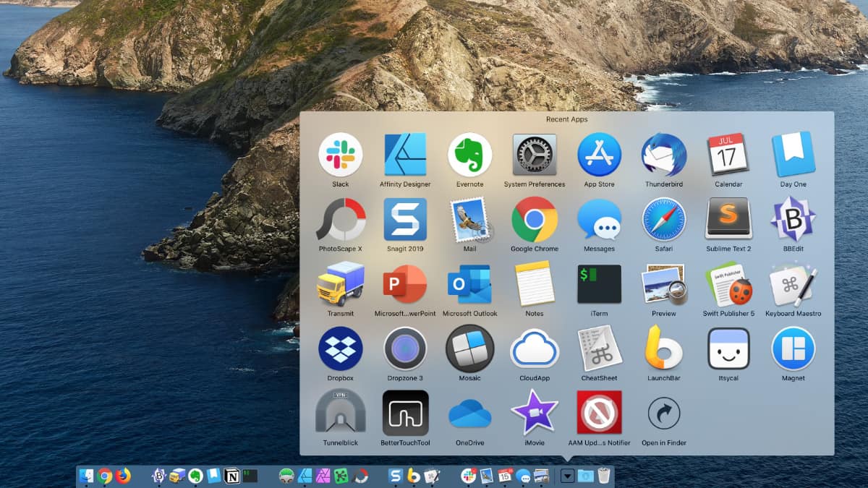Open PhotoScape X in the Recent Apps grid
868x488 pixels.
tap(341, 219)
